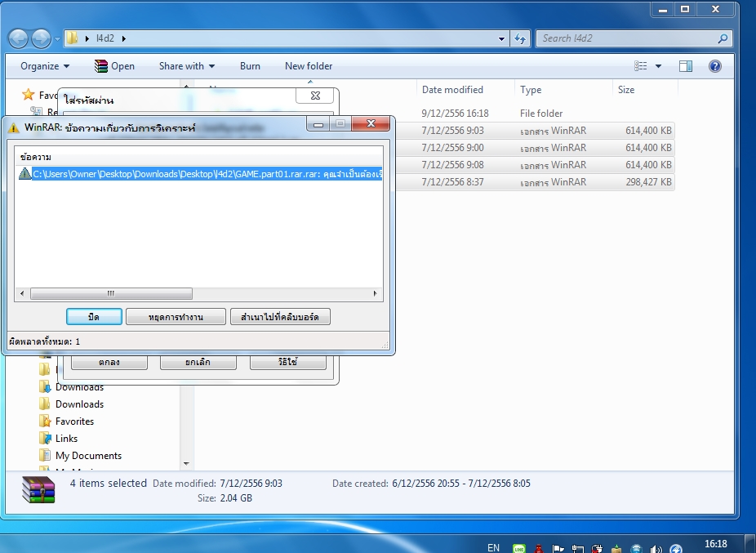756x553 pixels.
Task: Click the Explorer Forward navigation arrow
Action: click(x=41, y=38)
